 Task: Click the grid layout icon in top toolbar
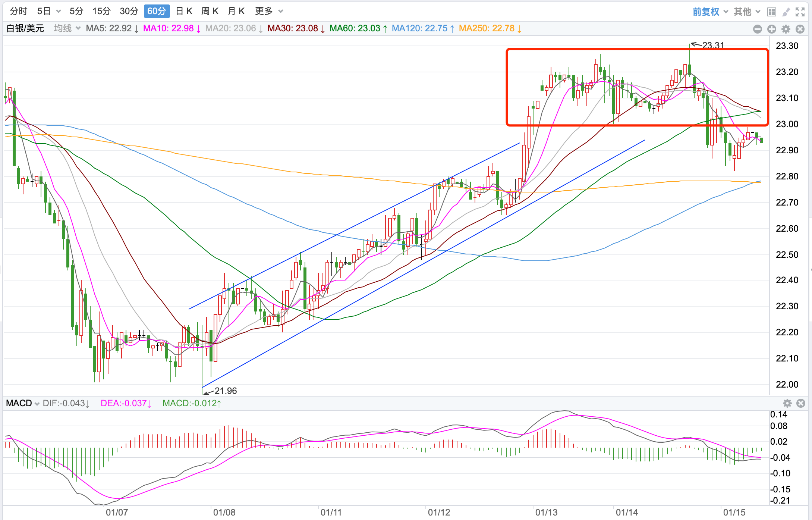(x=772, y=12)
